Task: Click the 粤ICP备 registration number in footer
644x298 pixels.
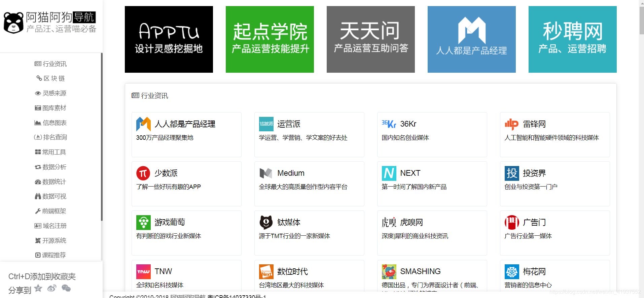Action: [x=237, y=296]
